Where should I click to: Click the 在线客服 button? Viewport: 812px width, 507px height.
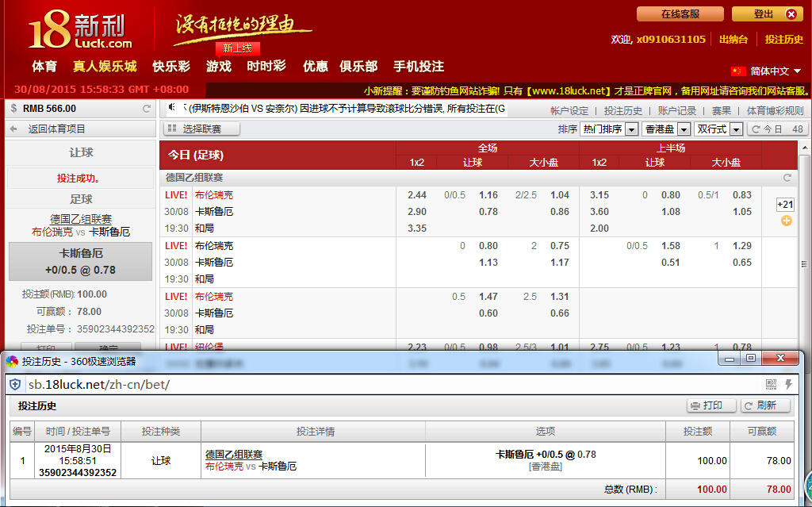pos(680,14)
